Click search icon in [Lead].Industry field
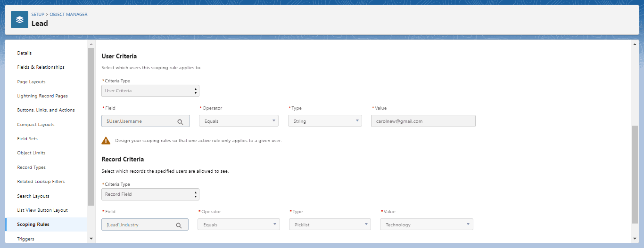The height and width of the screenshot is (248, 644). pyautogui.click(x=179, y=225)
